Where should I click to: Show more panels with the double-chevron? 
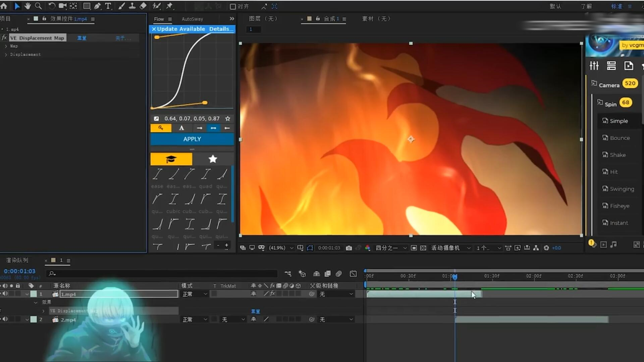point(232,19)
